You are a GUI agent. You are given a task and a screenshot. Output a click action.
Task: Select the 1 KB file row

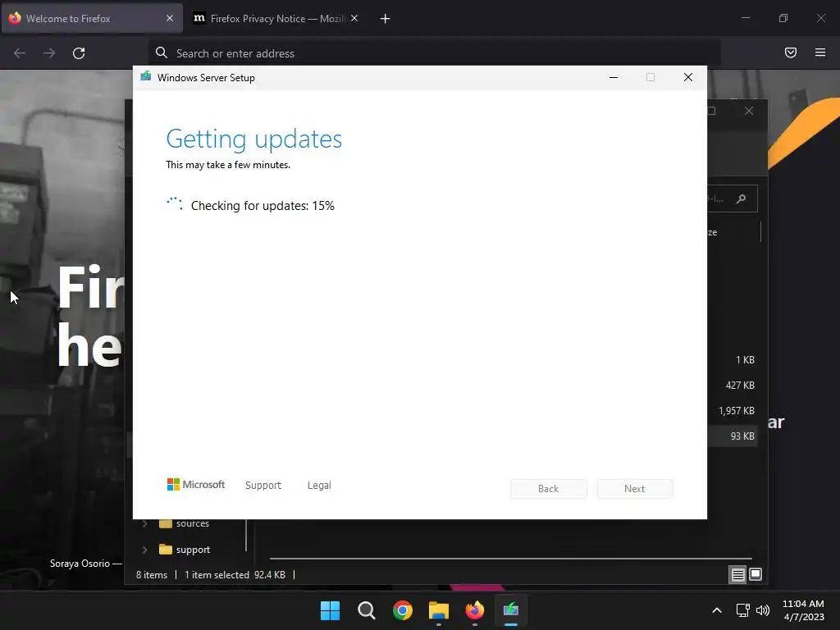tap(733, 360)
